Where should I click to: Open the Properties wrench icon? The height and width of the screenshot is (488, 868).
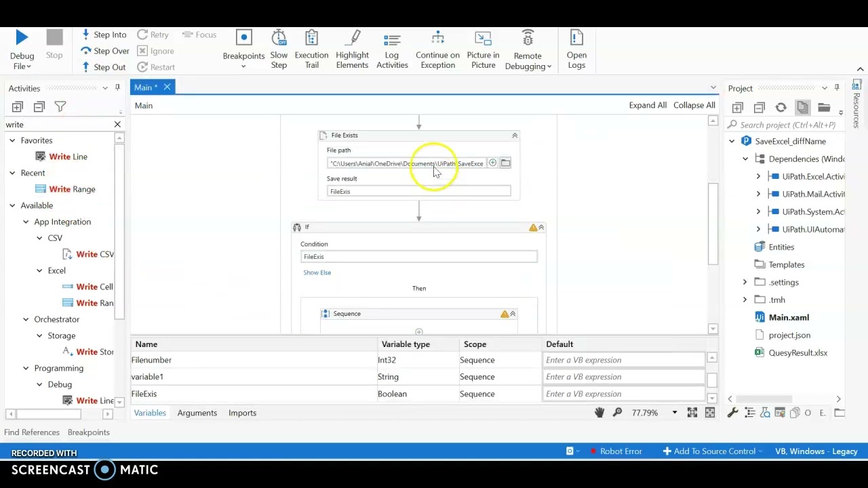732,413
